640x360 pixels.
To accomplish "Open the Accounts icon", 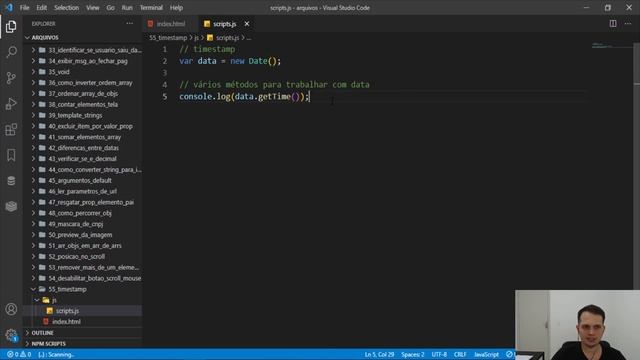I will tap(11, 309).
